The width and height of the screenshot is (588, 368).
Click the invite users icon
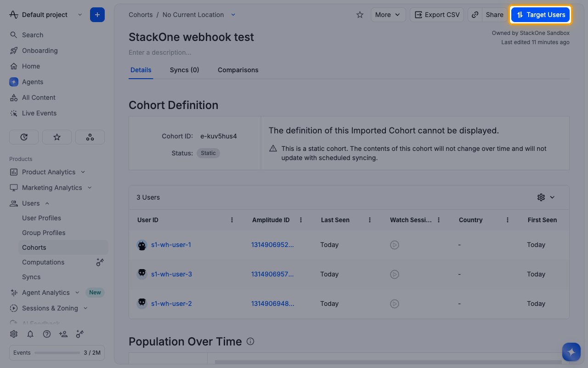click(x=63, y=334)
